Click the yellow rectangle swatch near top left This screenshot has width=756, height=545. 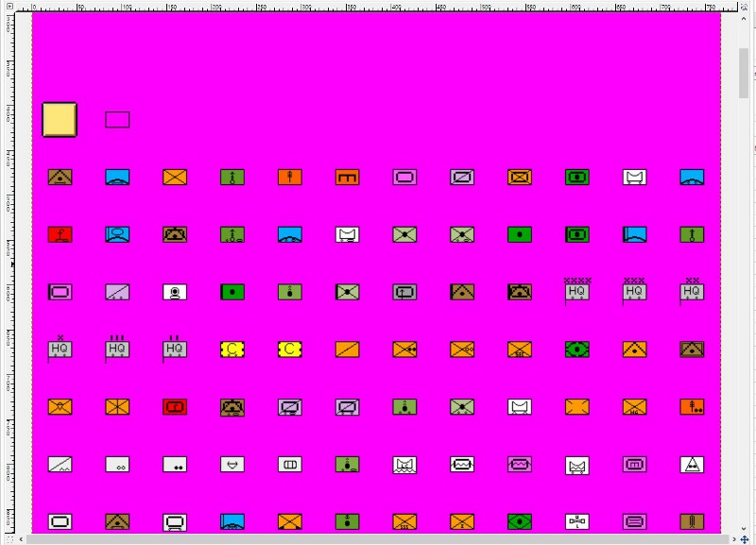[x=60, y=119]
